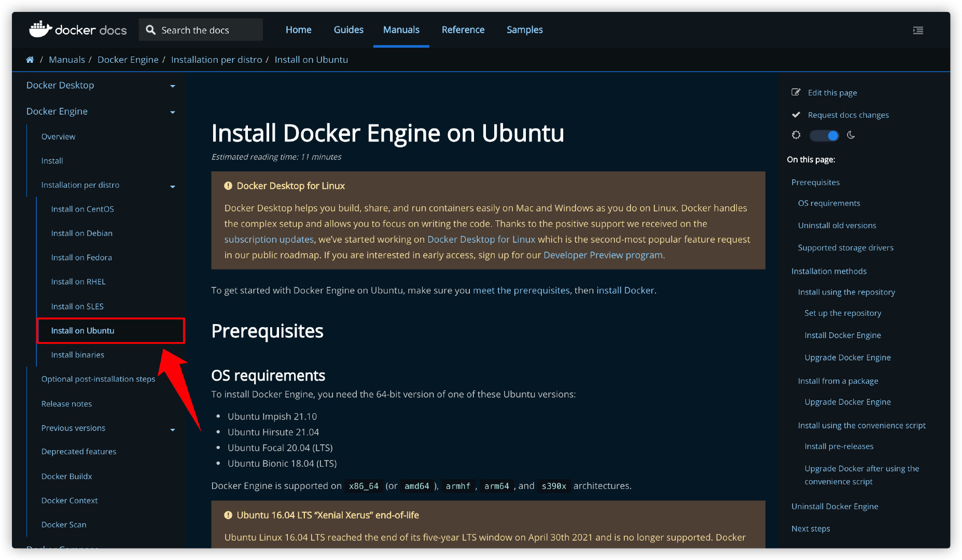Image resolution: width=962 pixels, height=560 pixels.
Task: Click the subscription updates link
Action: (x=269, y=240)
